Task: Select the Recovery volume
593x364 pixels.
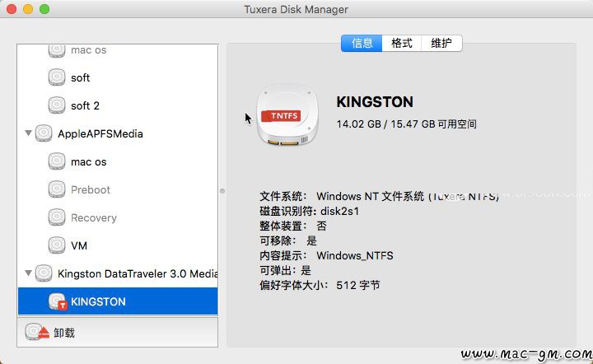Action: coord(118,217)
